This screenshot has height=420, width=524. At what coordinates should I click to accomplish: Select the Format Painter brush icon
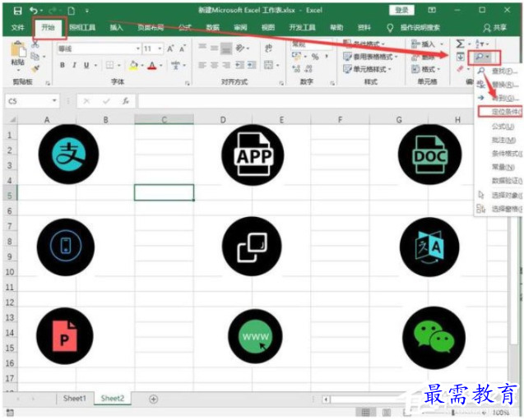pyautogui.click(x=35, y=68)
